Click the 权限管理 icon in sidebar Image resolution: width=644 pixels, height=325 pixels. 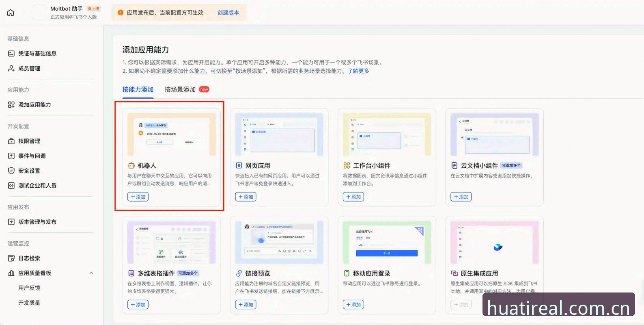click(11, 141)
